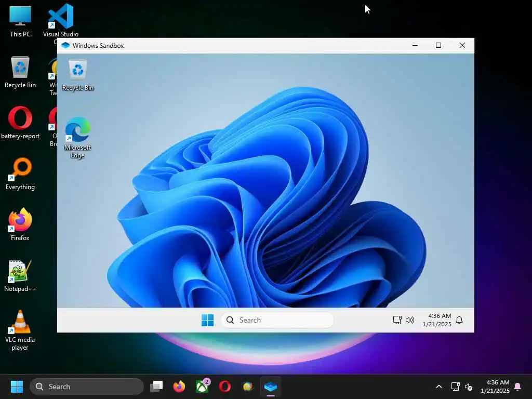Open Task View on host taskbar

coord(156,387)
